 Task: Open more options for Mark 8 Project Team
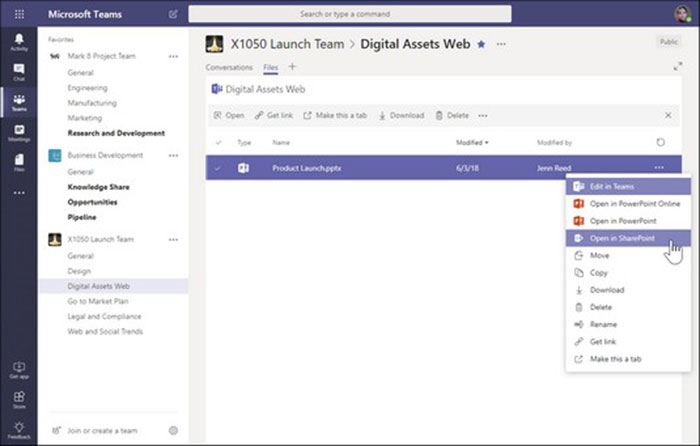click(x=173, y=57)
